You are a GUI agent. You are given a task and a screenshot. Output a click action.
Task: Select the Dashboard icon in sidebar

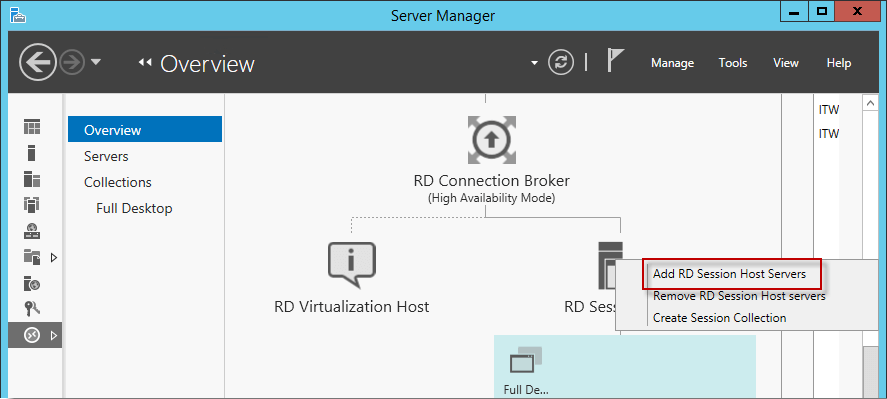pyautogui.click(x=32, y=127)
